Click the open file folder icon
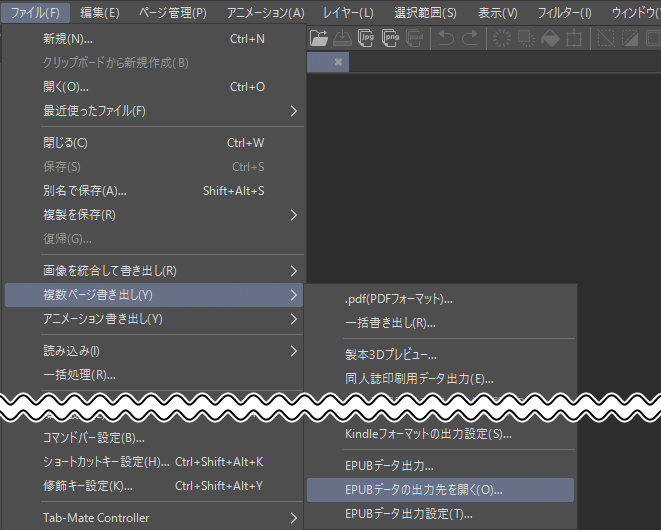 click(x=319, y=39)
